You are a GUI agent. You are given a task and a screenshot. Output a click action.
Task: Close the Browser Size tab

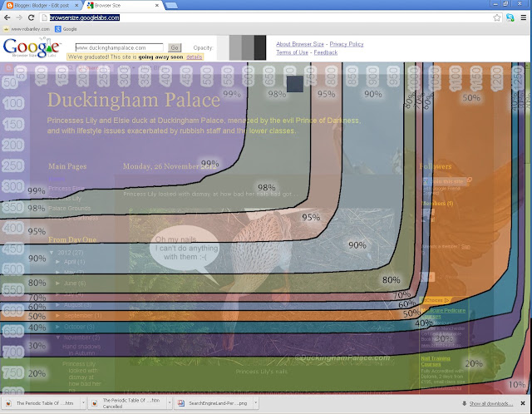point(157,6)
